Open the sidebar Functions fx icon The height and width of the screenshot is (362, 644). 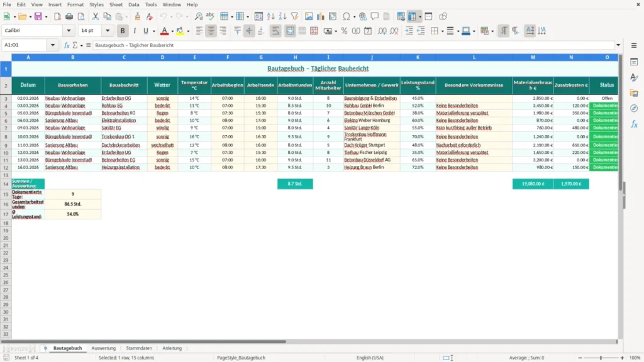click(x=634, y=124)
